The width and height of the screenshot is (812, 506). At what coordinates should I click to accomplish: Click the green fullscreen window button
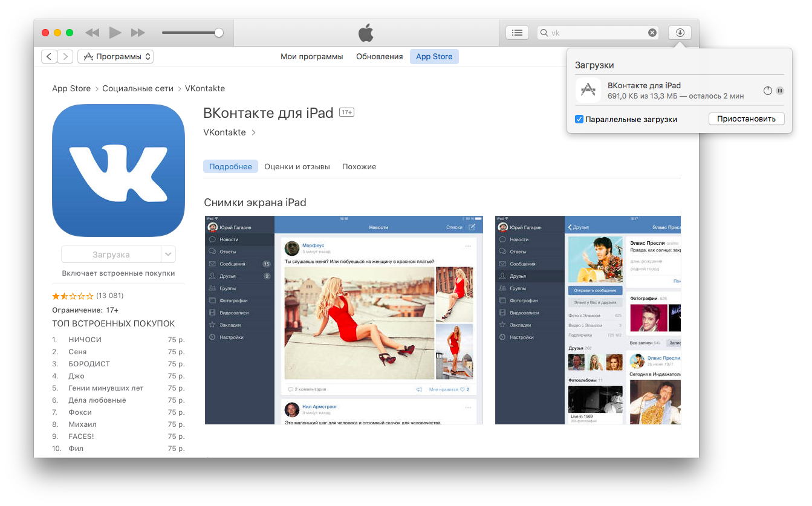coord(70,33)
